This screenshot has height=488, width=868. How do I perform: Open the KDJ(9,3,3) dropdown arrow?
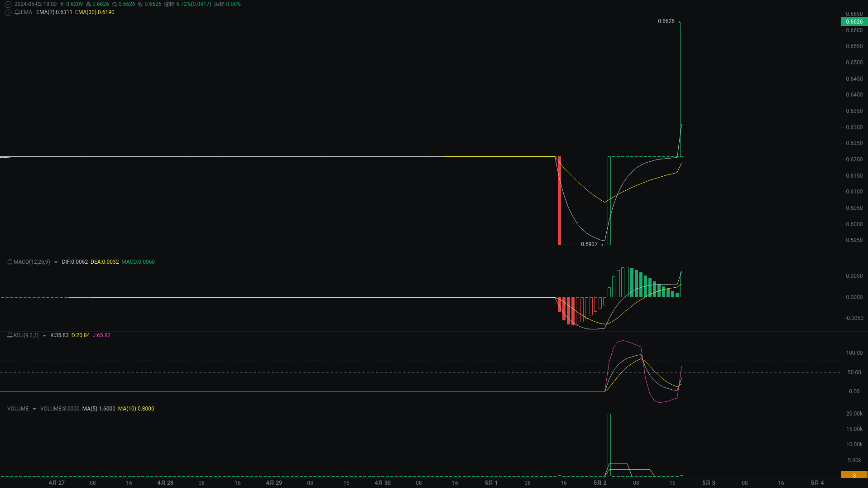tap(44, 336)
